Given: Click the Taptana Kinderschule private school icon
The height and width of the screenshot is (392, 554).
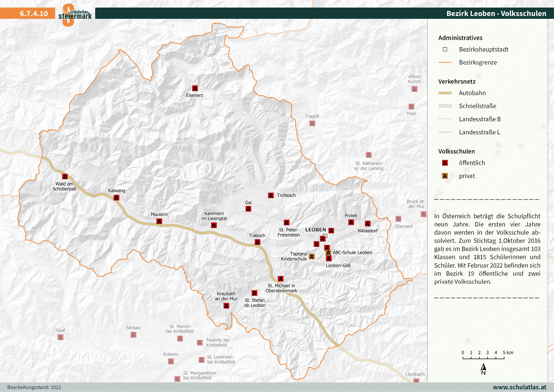Looking at the screenshot, I should [312, 256].
